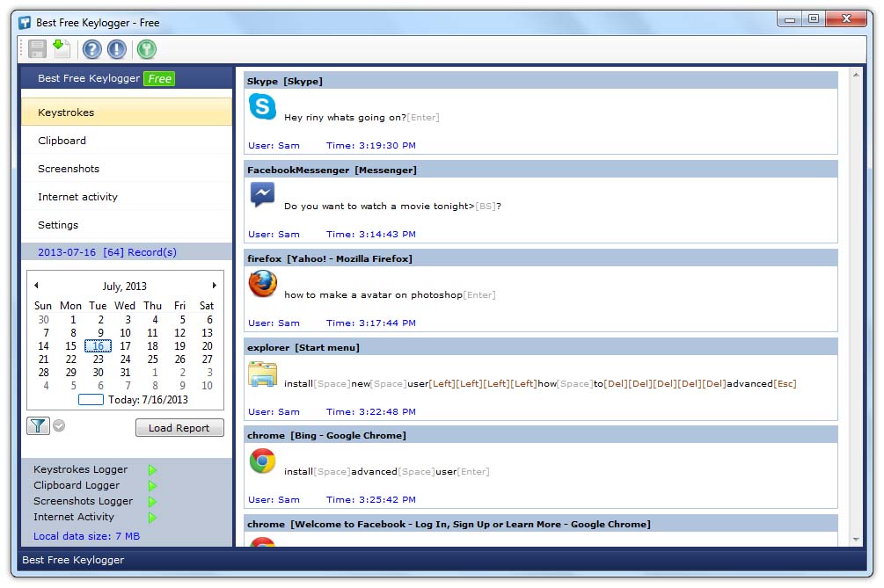Image resolution: width=884 pixels, height=588 pixels.
Task: Click the Skype logo in first record
Action: 263,106
